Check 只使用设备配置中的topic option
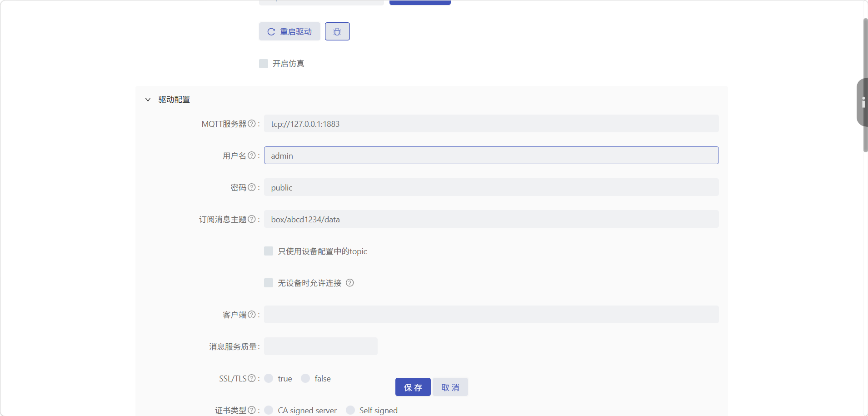Screen dimensions: 868x416 pos(268,251)
